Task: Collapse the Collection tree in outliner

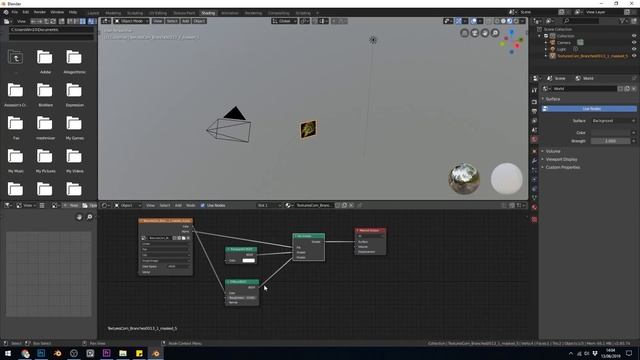Action: tap(540, 36)
